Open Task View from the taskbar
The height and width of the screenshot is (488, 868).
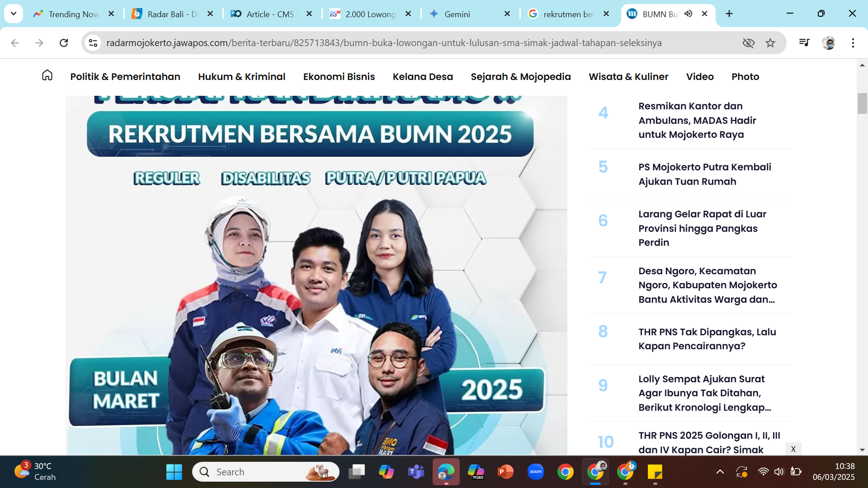click(357, 472)
